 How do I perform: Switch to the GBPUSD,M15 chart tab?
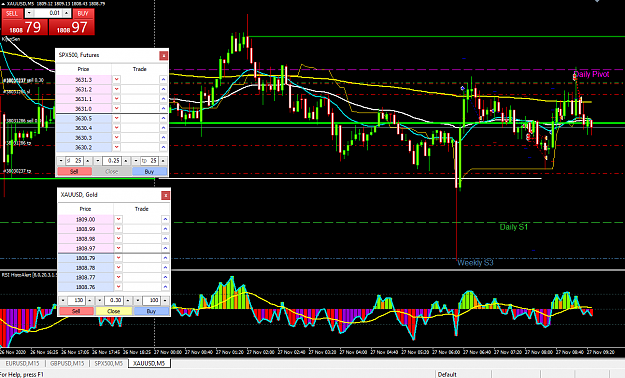[x=67, y=363]
